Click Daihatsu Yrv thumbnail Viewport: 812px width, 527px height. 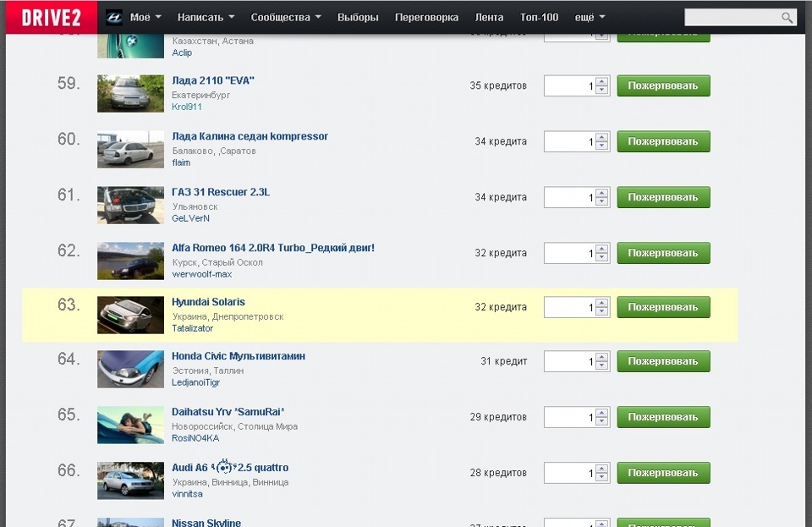point(130,425)
